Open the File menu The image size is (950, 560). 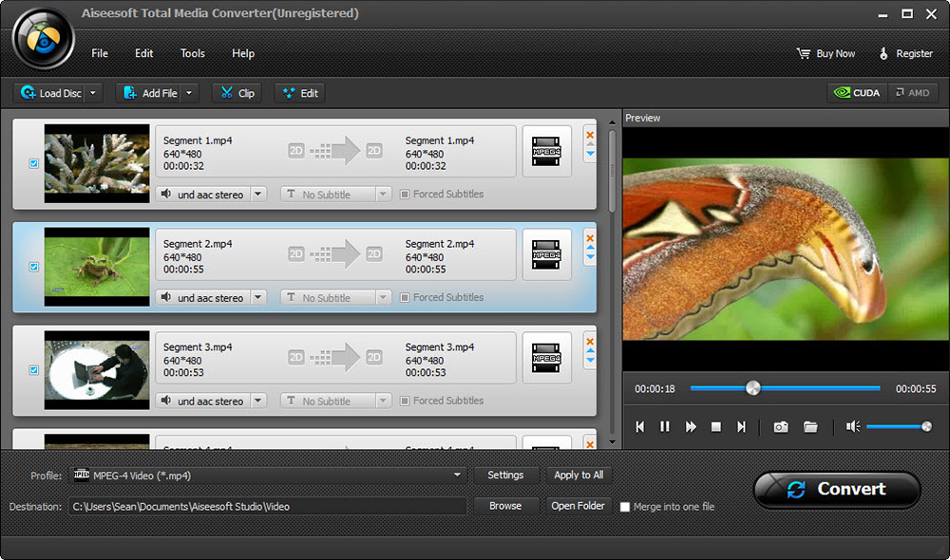click(100, 53)
